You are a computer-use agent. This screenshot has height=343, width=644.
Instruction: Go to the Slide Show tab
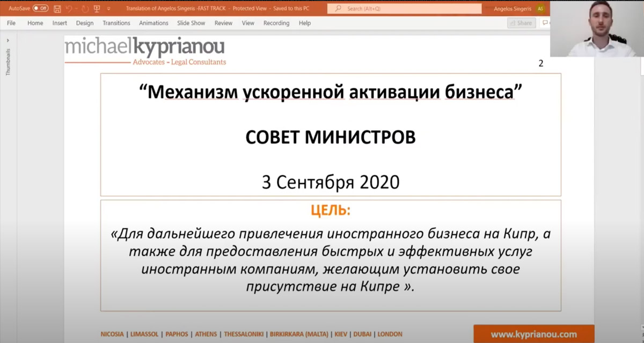tap(191, 23)
